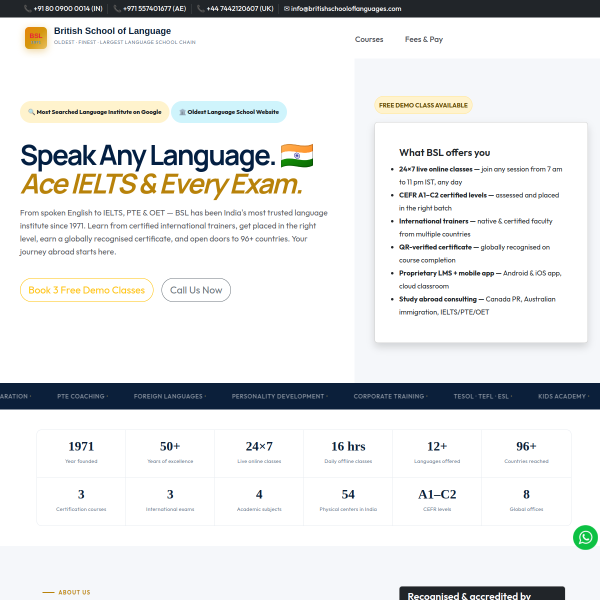600x600 pixels.
Task: Click Proprietary LMS + mobile app bullet
Action: tap(480, 280)
